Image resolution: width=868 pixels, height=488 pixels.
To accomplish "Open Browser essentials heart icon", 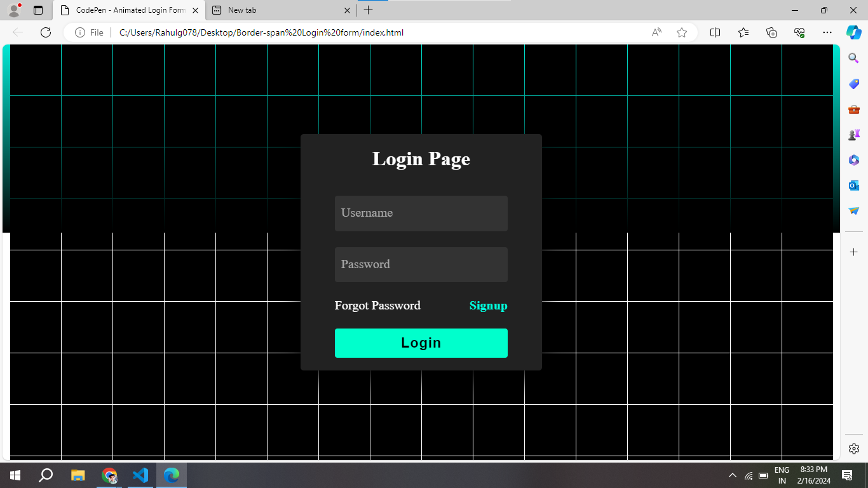I will 799,32.
